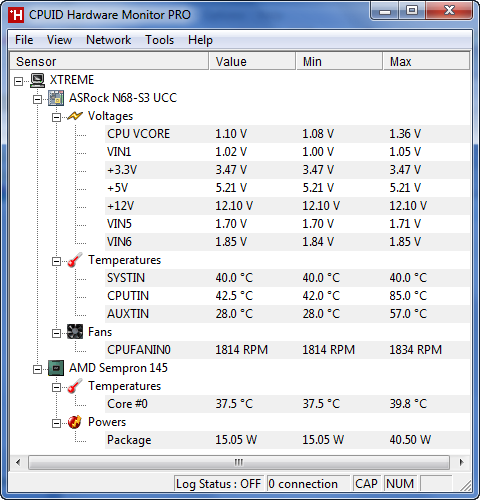
Task: Click the 0 connection status field
Action: pos(308,484)
